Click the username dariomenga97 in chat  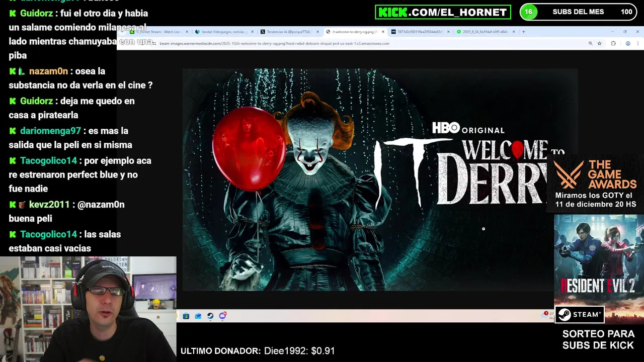(50, 131)
